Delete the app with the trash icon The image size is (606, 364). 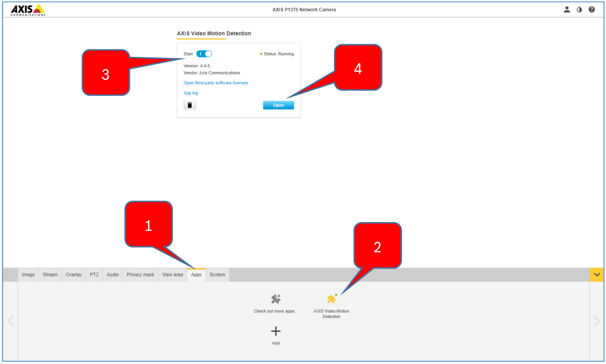click(x=190, y=105)
